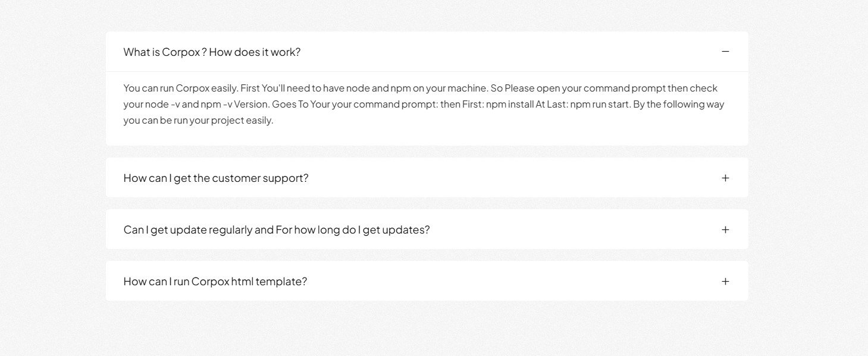Open "Can I get update regularly" question
The width and height of the screenshot is (868, 356).
(276, 230)
